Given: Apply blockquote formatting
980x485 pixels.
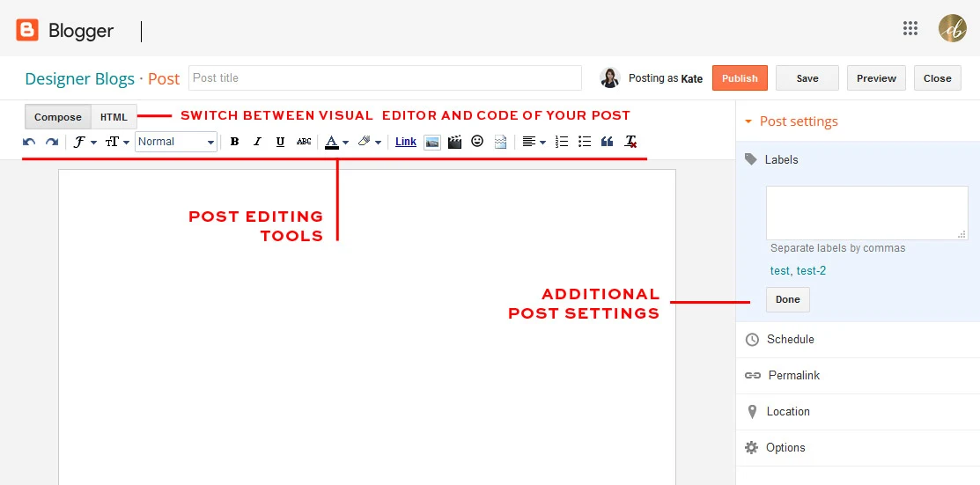Looking at the screenshot, I should point(607,142).
